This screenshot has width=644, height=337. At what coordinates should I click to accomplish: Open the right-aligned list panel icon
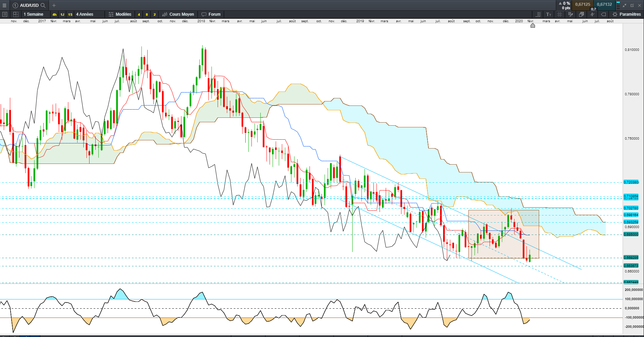(538, 14)
